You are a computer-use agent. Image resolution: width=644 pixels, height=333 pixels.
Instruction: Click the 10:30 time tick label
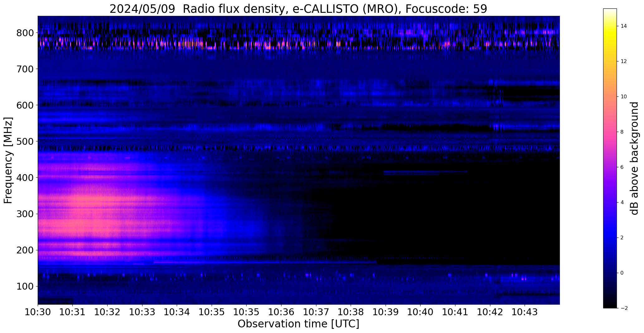tap(38, 312)
